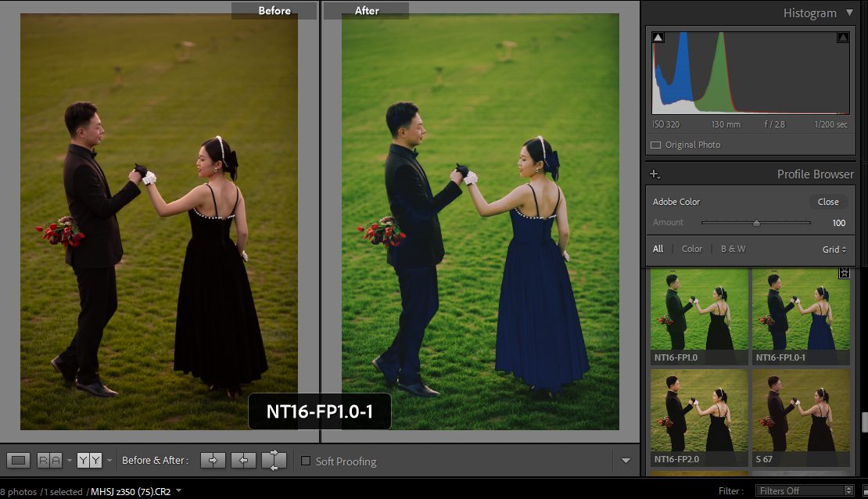868x499 pixels.
Task: Show only Color profiles
Action: click(692, 249)
